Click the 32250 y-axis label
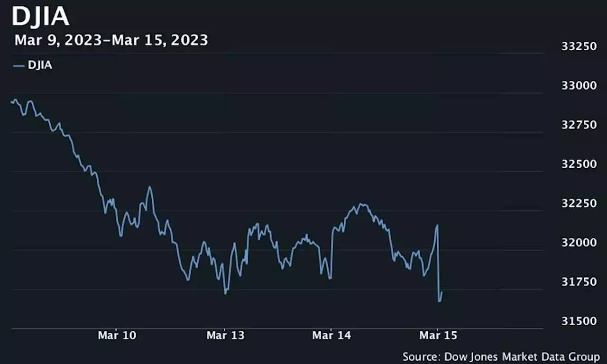The width and height of the screenshot is (607, 364). (579, 203)
